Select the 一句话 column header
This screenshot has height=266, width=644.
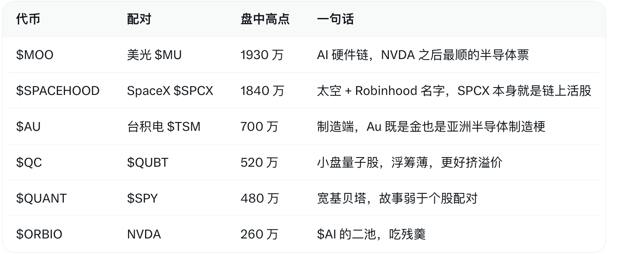pyautogui.click(x=335, y=19)
